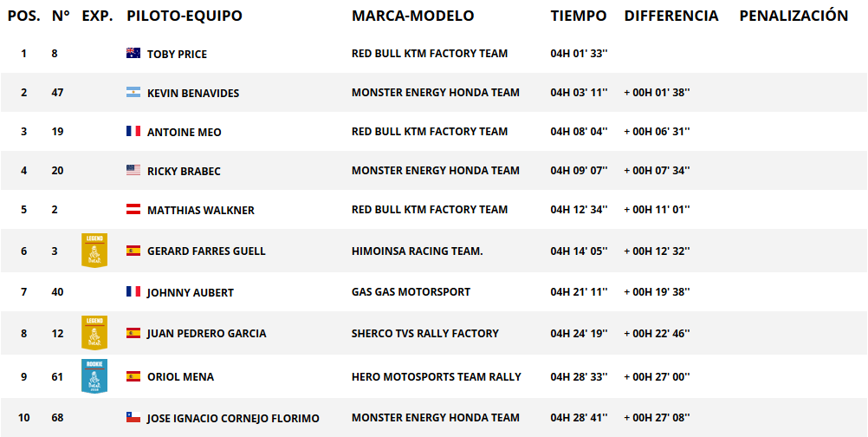Click the Legend badge for Gerard Farres Guell
Screen dimensions: 868x437
click(x=94, y=251)
